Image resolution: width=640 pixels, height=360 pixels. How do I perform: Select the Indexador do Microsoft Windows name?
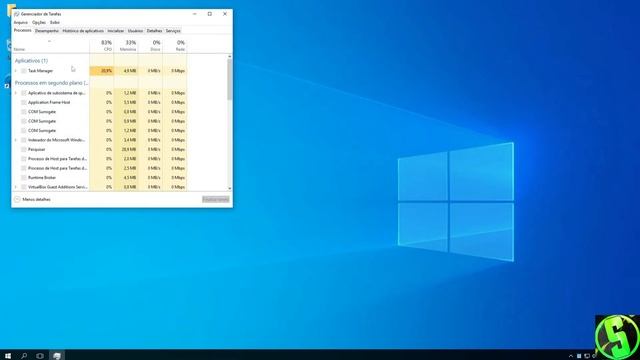[x=56, y=140]
